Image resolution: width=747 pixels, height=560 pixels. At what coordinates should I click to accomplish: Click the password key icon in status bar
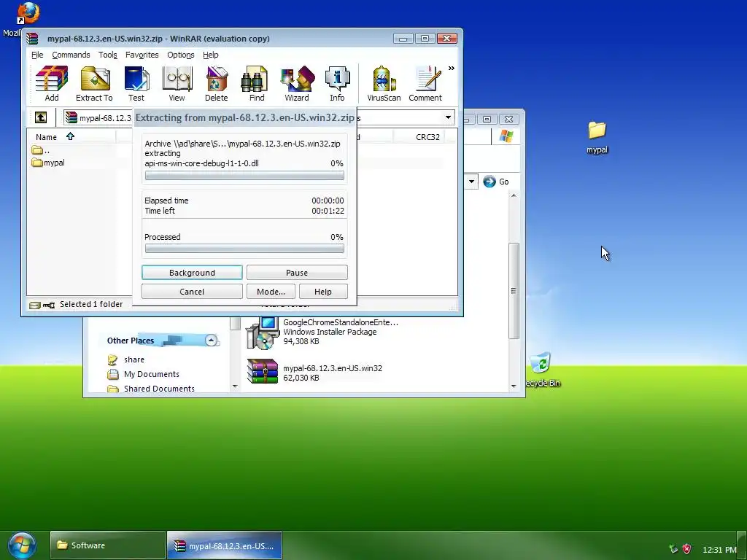pyautogui.click(x=49, y=305)
